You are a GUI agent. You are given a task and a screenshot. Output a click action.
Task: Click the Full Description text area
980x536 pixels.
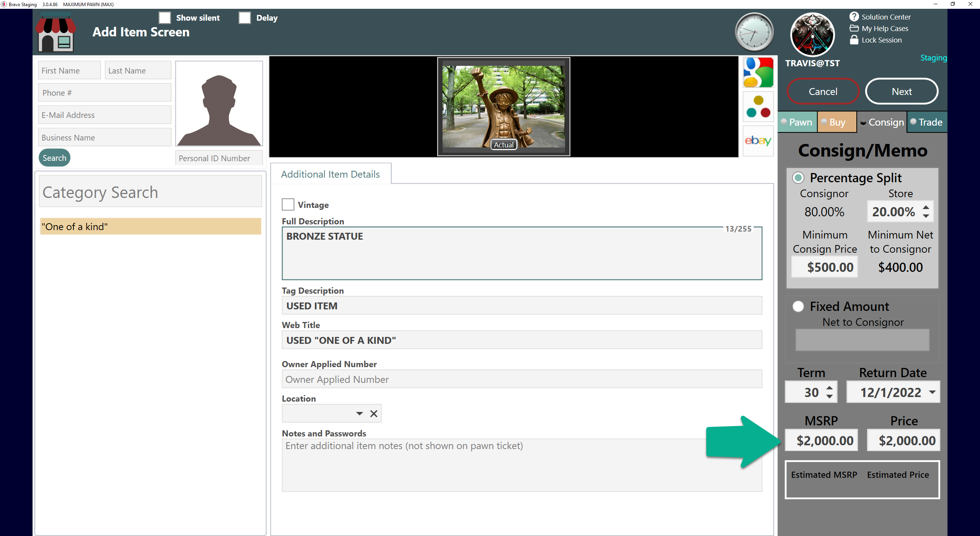tap(522, 253)
